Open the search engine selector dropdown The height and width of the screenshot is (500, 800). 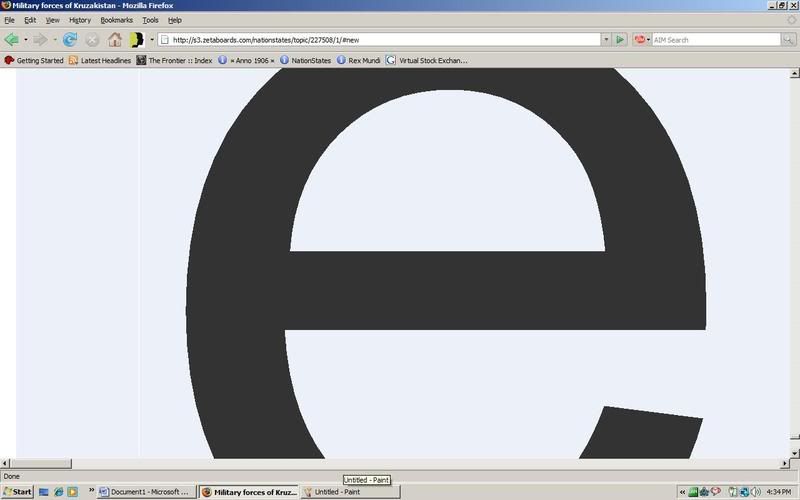coord(641,40)
